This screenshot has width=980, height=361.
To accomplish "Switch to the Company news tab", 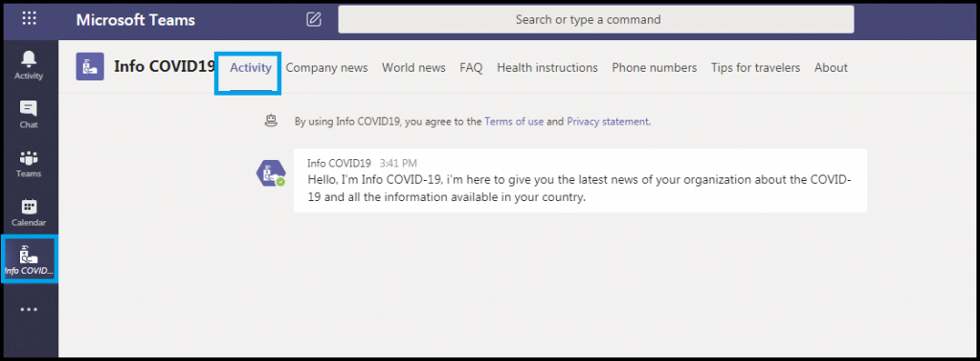I will (327, 68).
